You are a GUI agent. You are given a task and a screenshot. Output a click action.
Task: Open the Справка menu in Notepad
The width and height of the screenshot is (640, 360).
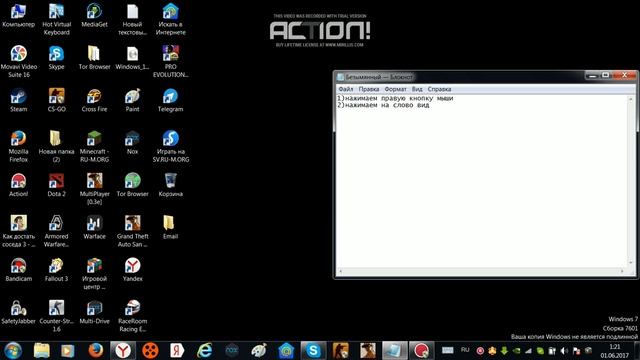[439, 89]
